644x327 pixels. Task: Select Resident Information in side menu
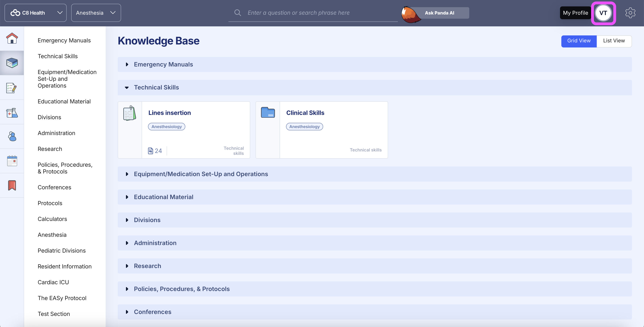[65, 267]
